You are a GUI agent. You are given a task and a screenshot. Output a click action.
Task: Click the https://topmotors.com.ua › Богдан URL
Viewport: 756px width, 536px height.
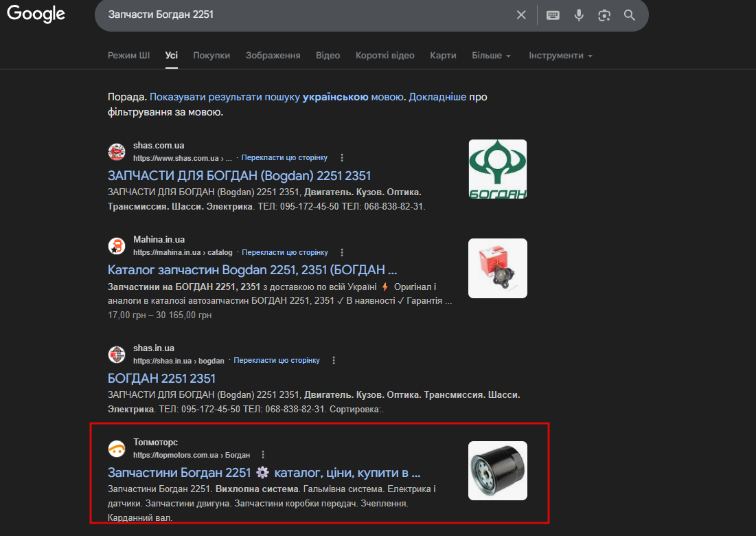coord(192,455)
